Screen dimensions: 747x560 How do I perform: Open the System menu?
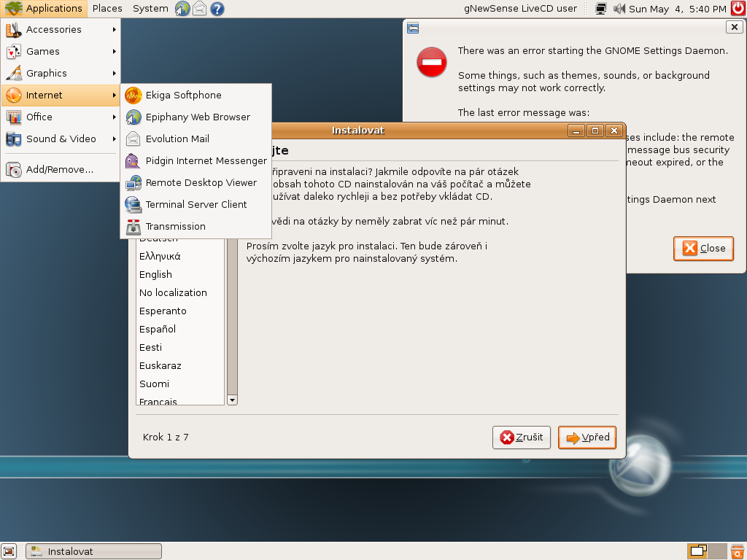(x=150, y=9)
